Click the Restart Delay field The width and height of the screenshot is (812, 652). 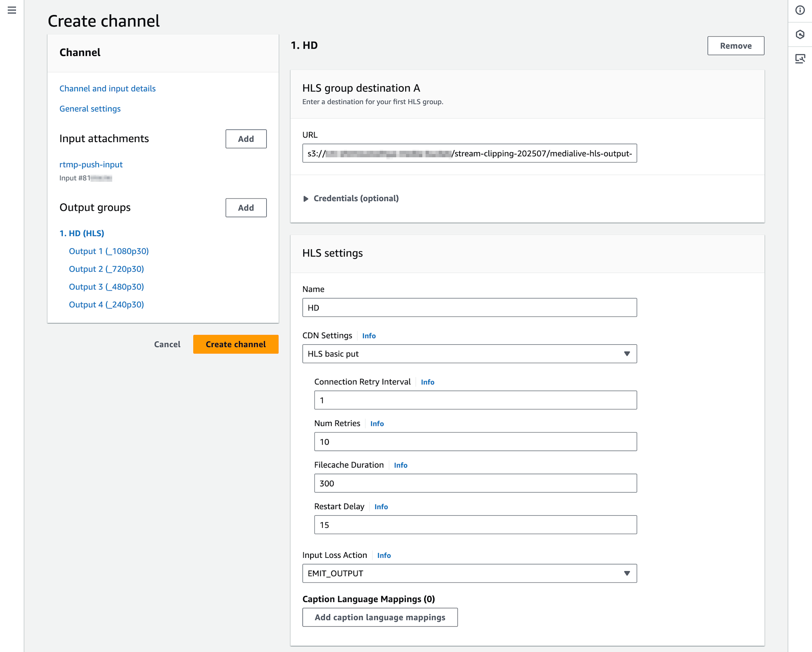tap(475, 525)
